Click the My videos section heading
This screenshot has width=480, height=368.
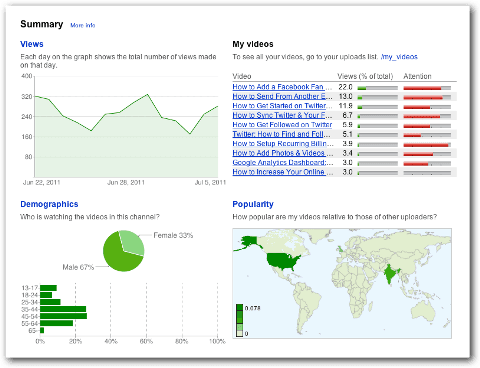[x=253, y=44]
